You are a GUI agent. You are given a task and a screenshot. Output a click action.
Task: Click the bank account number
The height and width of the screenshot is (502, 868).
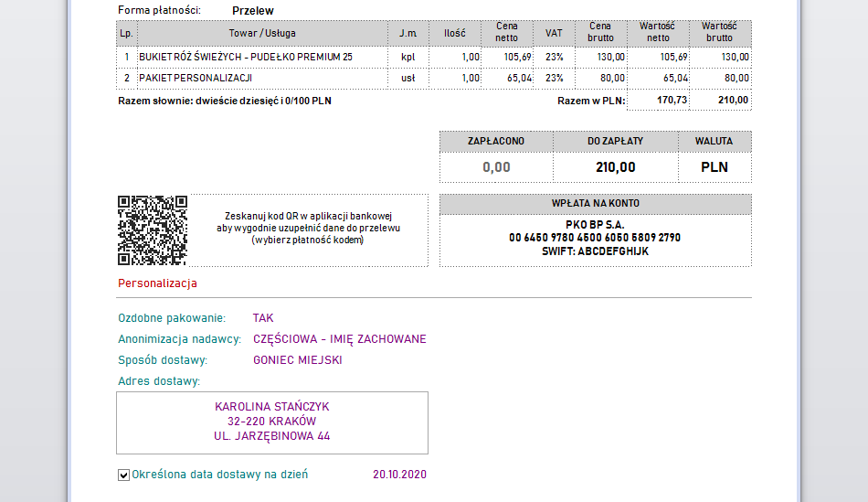click(595, 238)
